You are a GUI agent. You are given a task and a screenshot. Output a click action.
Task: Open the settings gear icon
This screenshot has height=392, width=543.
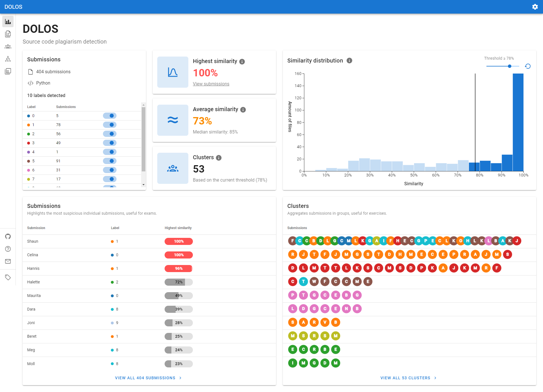click(535, 7)
